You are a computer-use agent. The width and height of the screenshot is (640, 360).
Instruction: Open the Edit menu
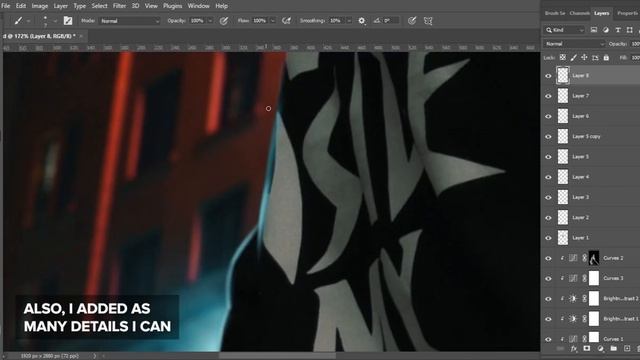click(x=20, y=6)
